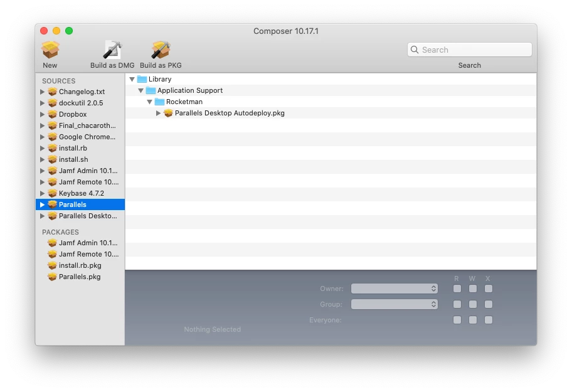This screenshot has height=392, width=572.
Task: Toggle Group write permission checkbox
Action: [473, 304]
